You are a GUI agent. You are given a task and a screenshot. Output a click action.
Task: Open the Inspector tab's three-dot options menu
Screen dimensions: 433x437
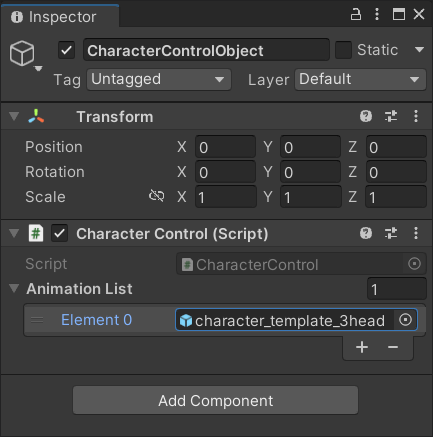(377, 14)
